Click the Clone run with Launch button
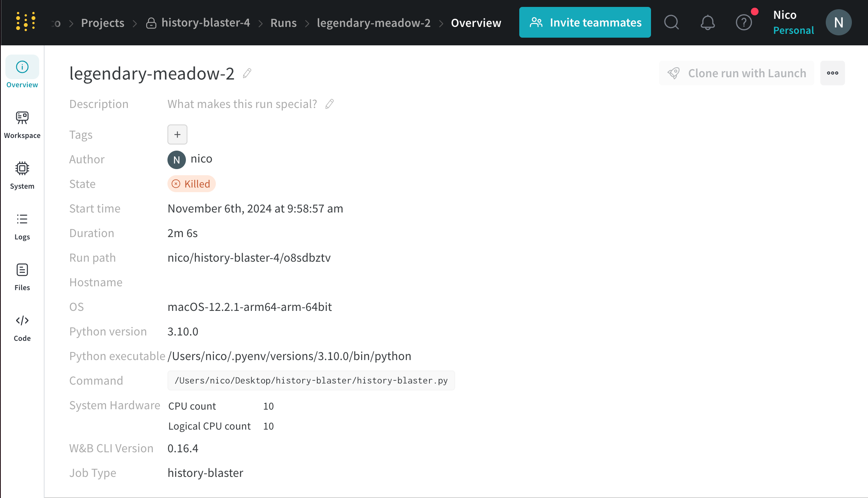This screenshot has height=498, width=868. pyautogui.click(x=736, y=73)
